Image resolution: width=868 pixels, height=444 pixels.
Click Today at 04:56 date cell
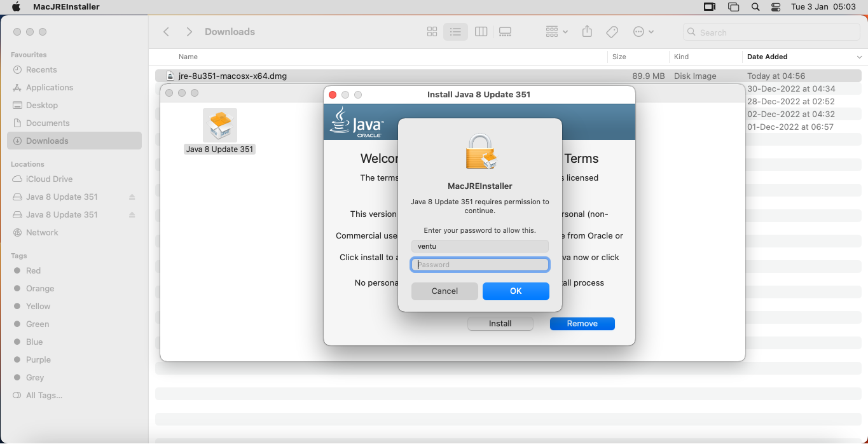click(x=776, y=76)
